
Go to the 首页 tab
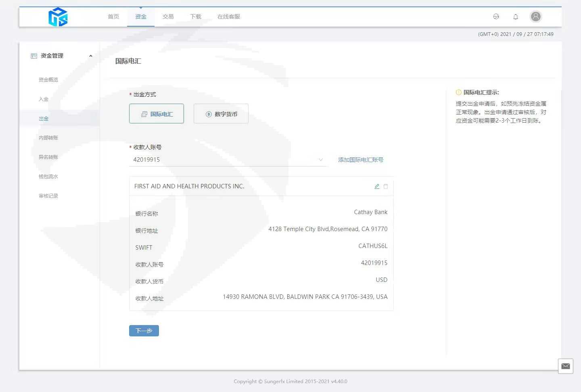pyautogui.click(x=113, y=17)
